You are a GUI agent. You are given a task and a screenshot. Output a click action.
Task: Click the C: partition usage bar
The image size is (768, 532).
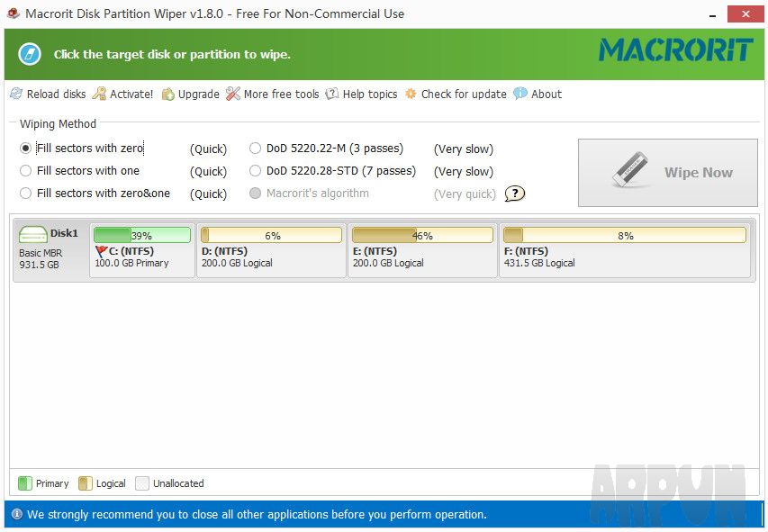[x=141, y=234]
